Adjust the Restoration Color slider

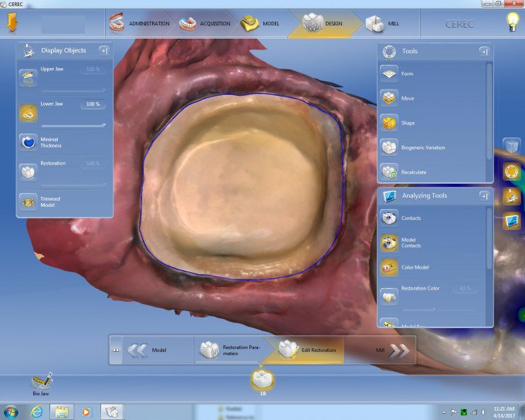click(x=439, y=310)
